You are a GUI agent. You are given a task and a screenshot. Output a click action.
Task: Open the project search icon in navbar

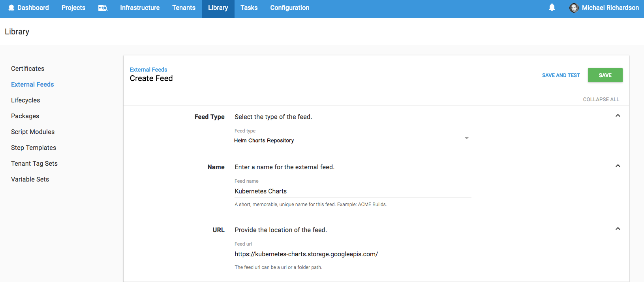point(103,8)
